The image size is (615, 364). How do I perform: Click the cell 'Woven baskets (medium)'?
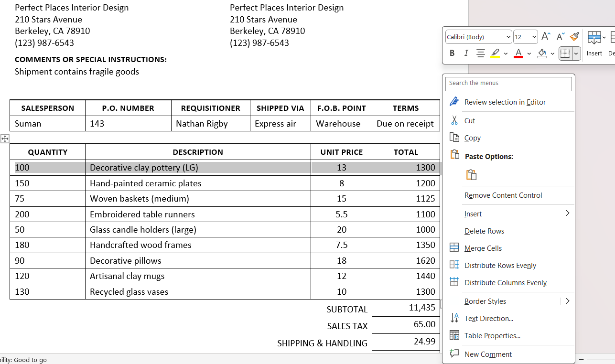click(198, 199)
